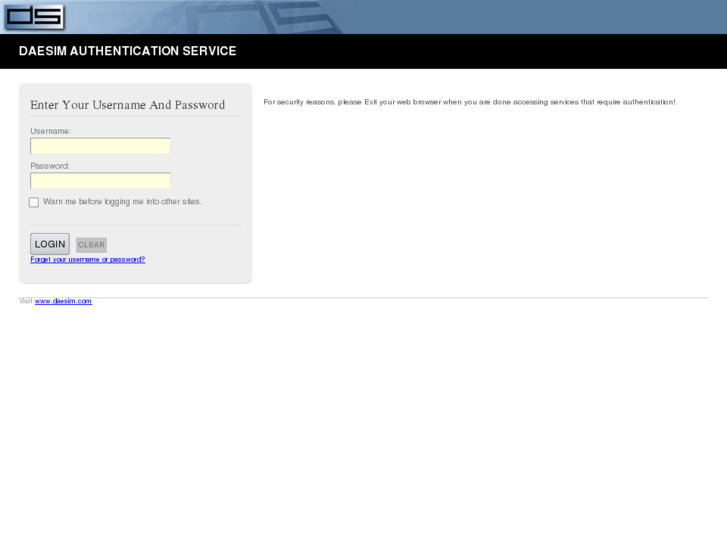Viewport: 727px width, 545px height.
Task: Visit the www.daesim.com link
Action: pos(63,301)
